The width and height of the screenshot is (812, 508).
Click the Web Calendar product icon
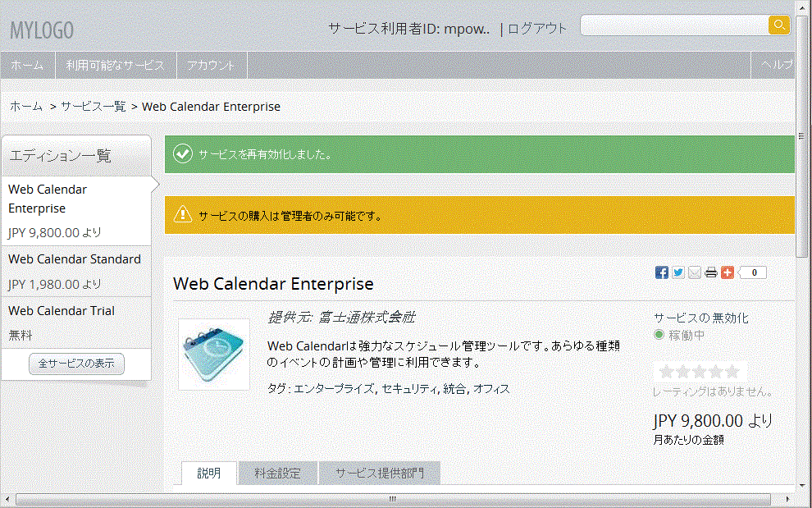(214, 355)
